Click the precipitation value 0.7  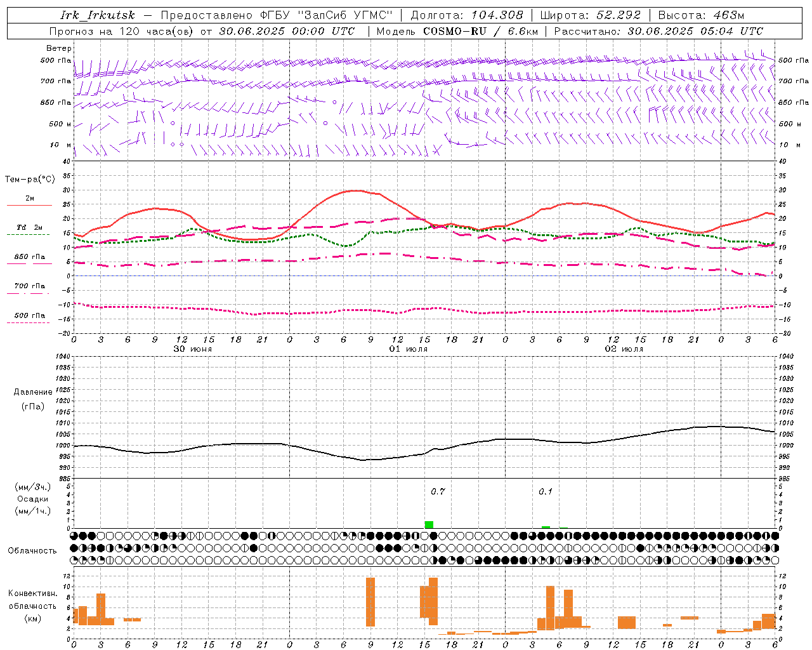click(x=438, y=491)
